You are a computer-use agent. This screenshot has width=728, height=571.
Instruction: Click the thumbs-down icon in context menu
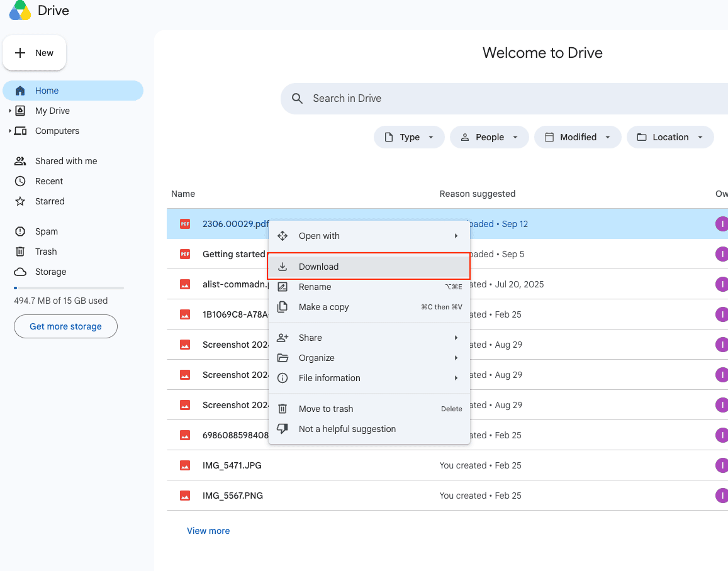pyautogui.click(x=283, y=429)
